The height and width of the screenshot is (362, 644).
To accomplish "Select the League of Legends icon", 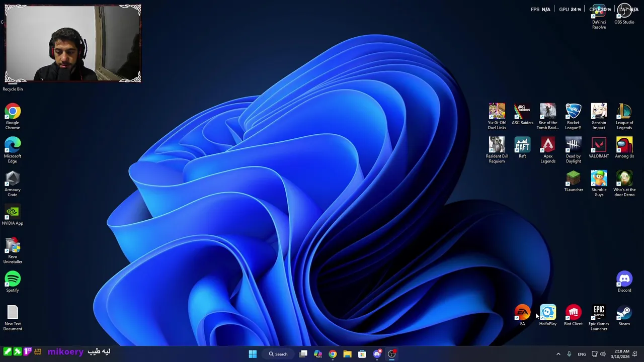I will [624, 117].
